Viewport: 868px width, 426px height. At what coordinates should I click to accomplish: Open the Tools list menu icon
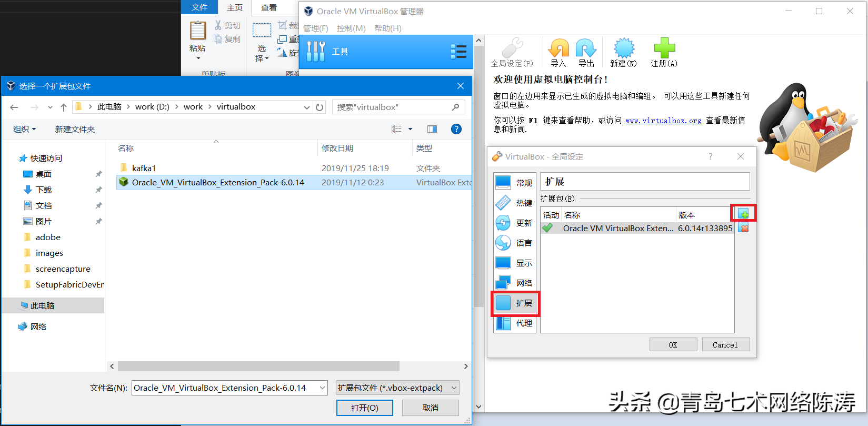click(x=458, y=52)
